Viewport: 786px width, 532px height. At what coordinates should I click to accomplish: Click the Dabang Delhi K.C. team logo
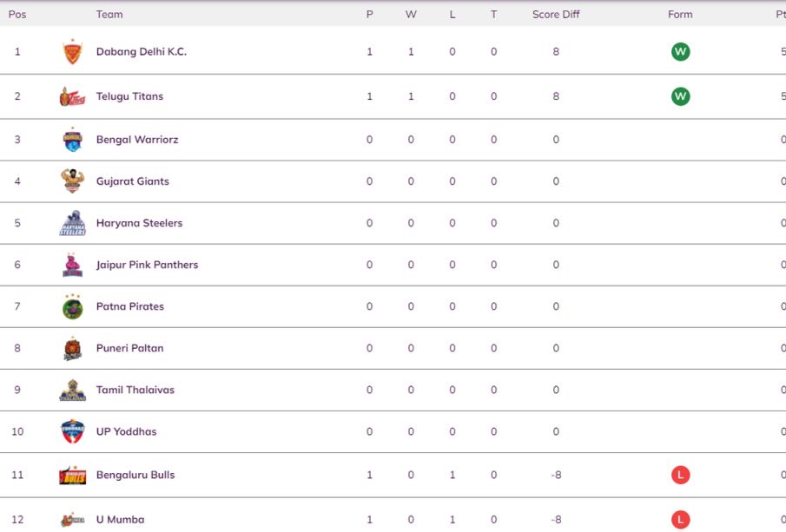(73, 51)
